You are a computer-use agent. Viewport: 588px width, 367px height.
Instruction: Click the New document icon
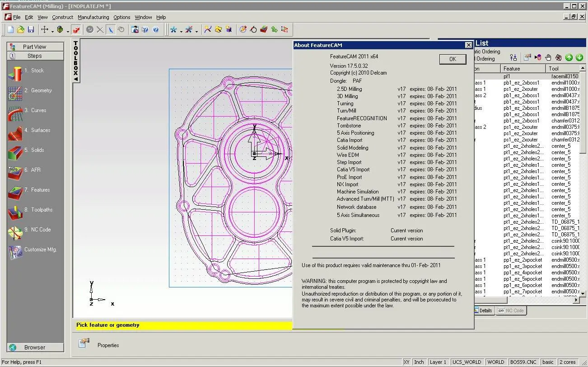11,30
